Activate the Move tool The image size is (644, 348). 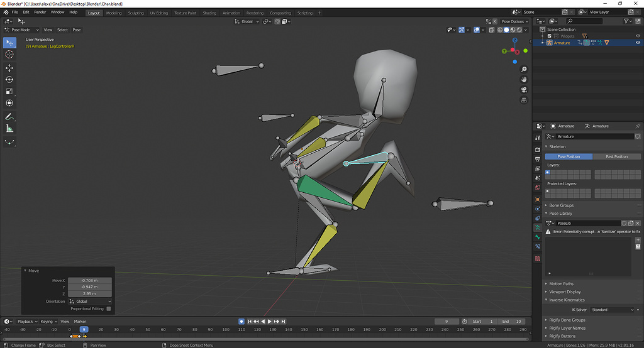[x=9, y=68]
